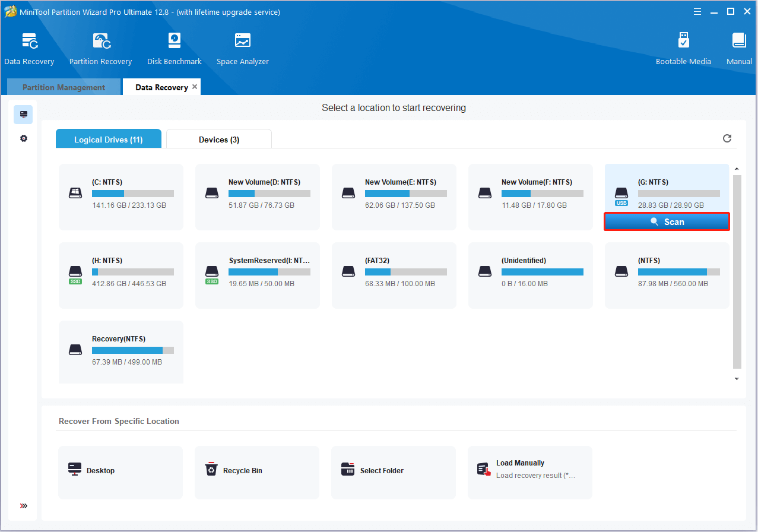Select the FAT32 partition icon
The height and width of the screenshot is (532, 758).
tap(348, 271)
